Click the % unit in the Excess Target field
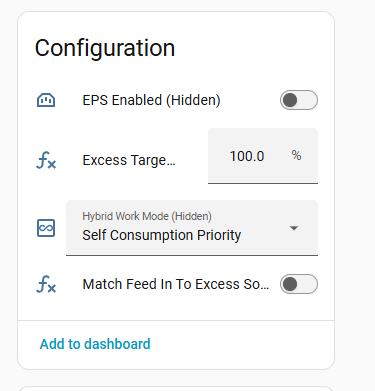The image size is (375, 391). click(x=296, y=155)
